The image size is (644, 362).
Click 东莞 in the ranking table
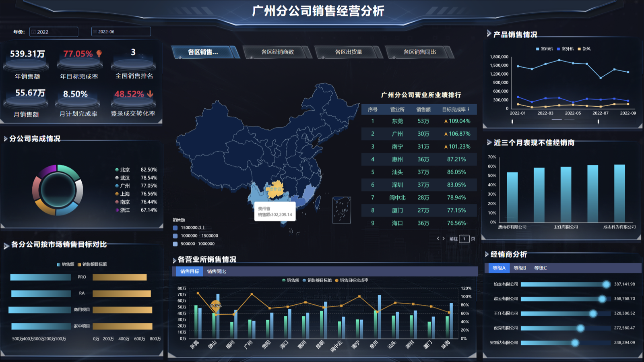pyautogui.click(x=397, y=121)
